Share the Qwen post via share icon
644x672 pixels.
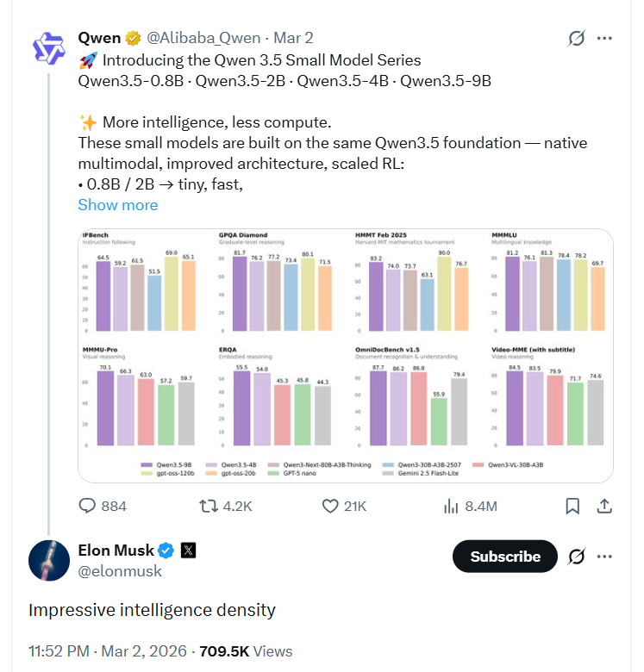[604, 506]
